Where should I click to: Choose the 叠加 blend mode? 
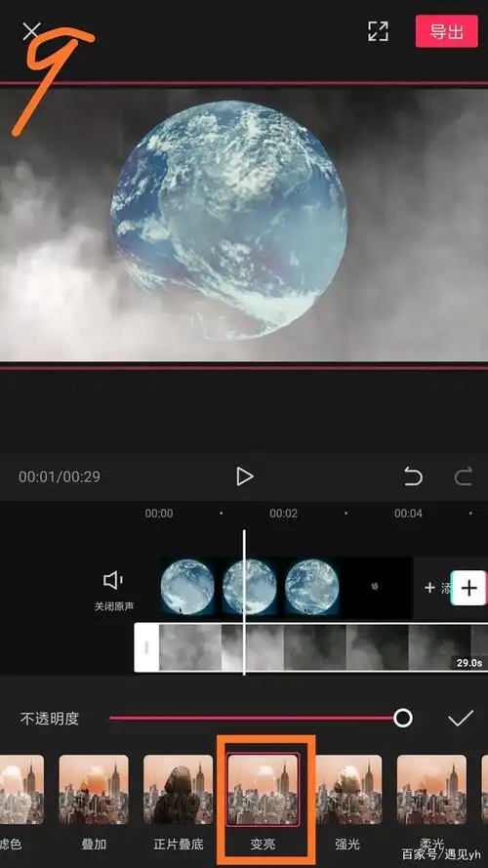[94, 802]
